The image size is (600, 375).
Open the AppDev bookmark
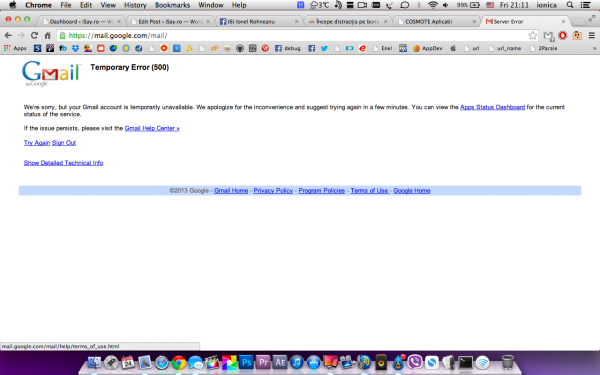[x=427, y=48]
